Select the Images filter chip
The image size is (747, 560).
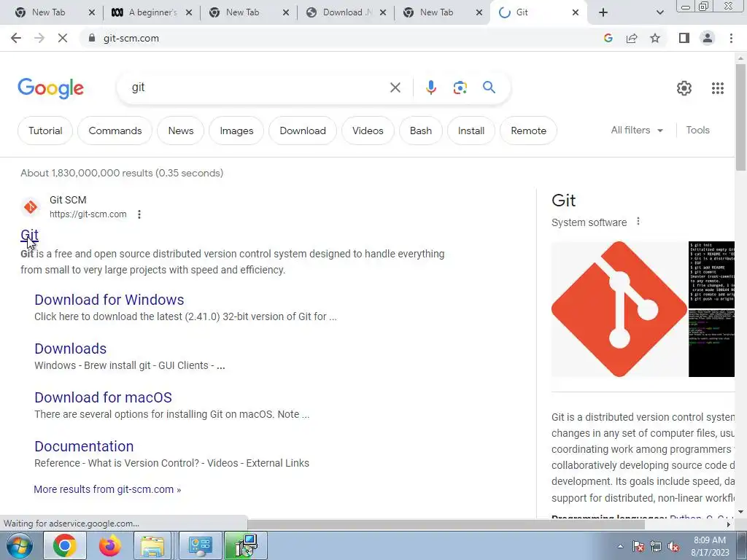point(236,131)
